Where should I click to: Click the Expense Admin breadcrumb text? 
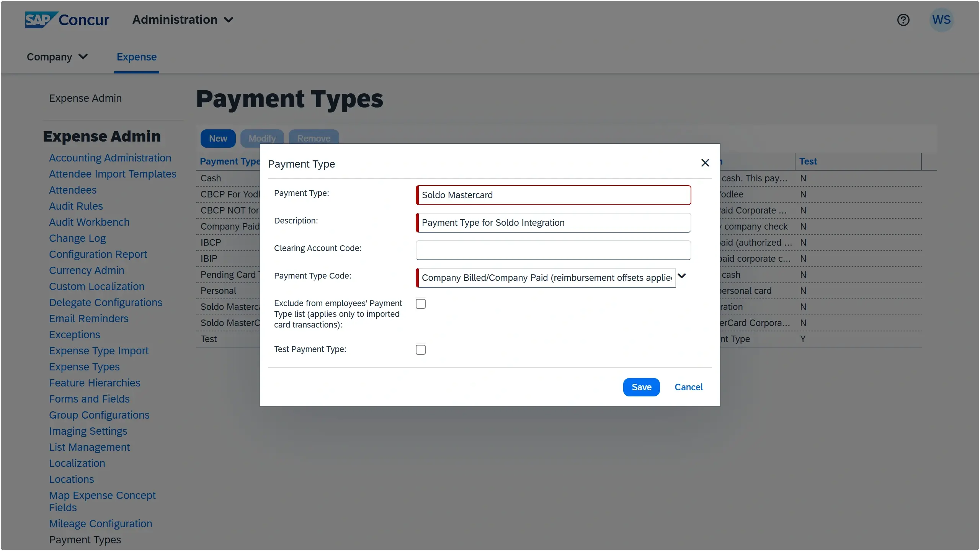pos(85,98)
